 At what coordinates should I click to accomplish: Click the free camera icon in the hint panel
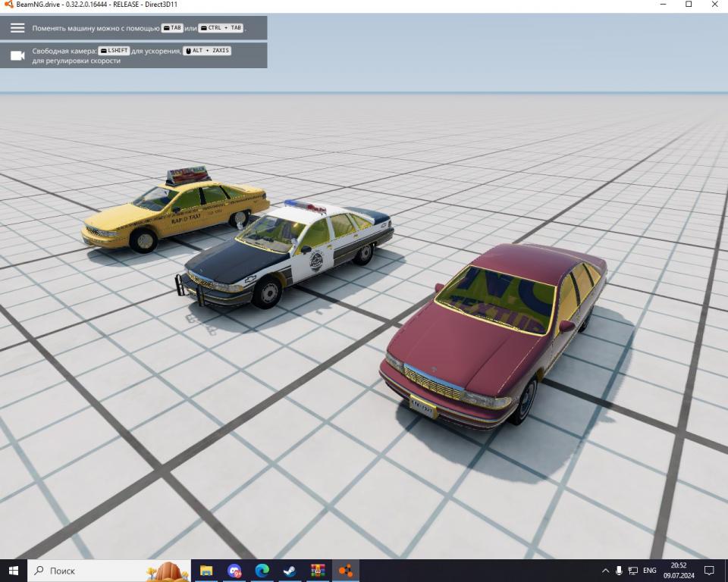pos(17,55)
